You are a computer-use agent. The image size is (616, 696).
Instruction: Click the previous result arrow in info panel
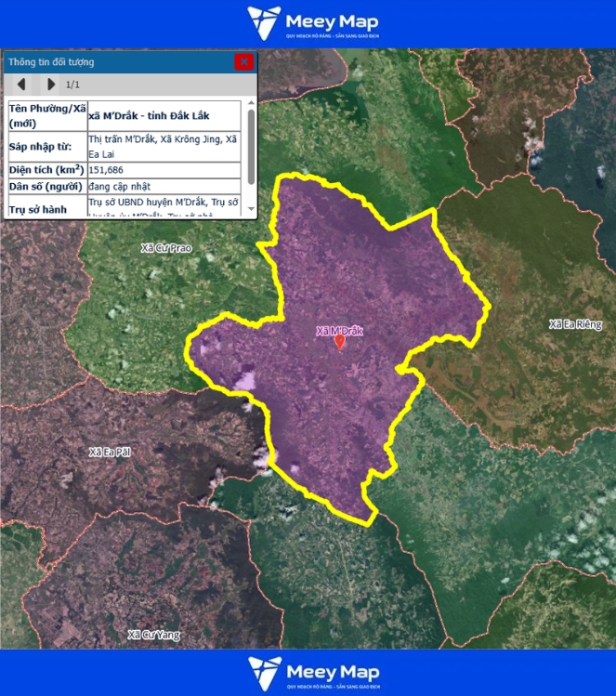(21, 85)
